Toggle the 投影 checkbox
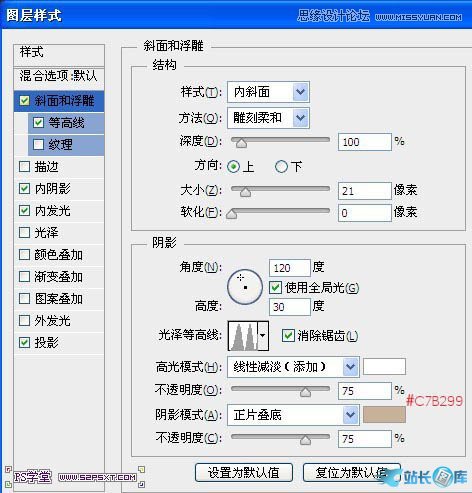The height and width of the screenshot is (493, 472). coord(24,342)
